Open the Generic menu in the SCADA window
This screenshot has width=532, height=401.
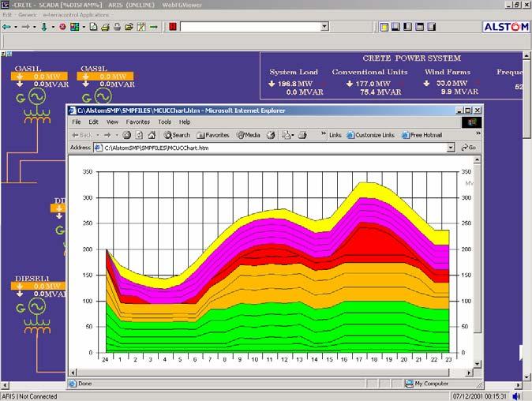[x=28, y=15]
